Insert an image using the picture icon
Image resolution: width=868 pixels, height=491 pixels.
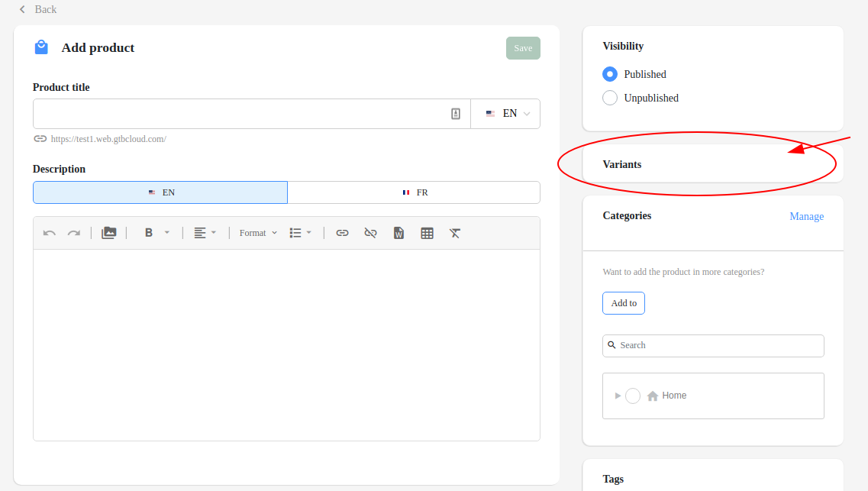click(109, 233)
